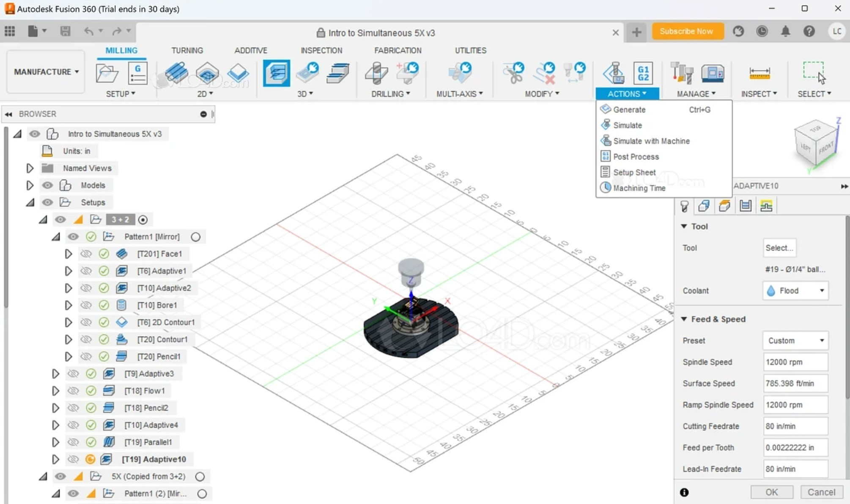Switch to the TURNING tab
The height and width of the screenshot is (504, 850).
pyautogui.click(x=187, y=50)
